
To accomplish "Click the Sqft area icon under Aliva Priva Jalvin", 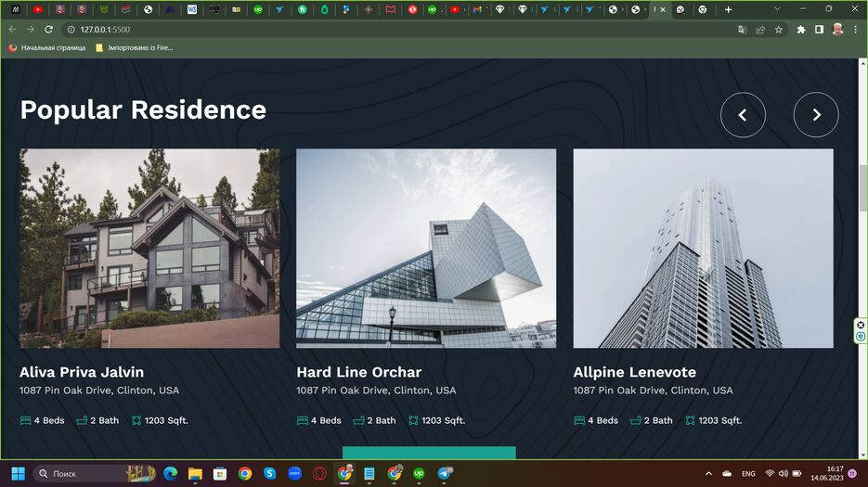I will (136, 420).
